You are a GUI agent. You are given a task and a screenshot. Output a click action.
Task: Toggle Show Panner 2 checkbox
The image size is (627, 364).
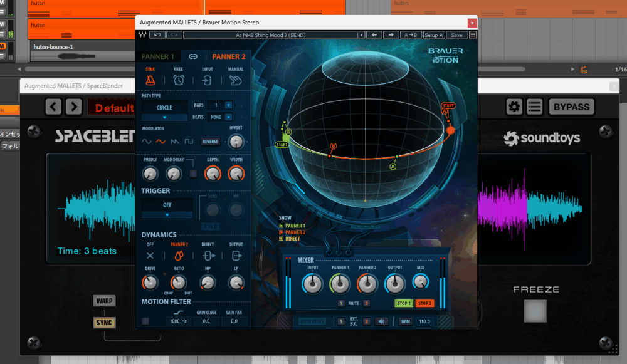pos(281,232)
